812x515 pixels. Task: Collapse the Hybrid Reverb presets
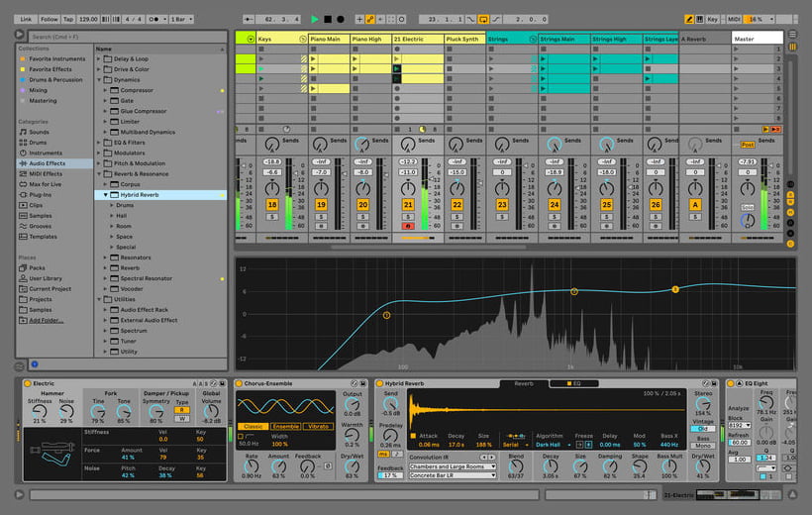point(106,195)
